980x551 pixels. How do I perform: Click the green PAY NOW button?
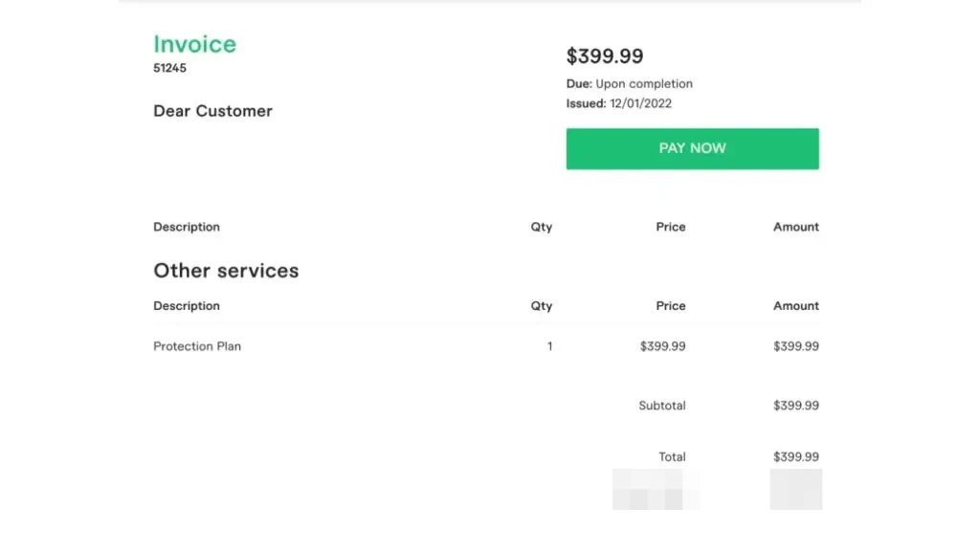(692, 148)
